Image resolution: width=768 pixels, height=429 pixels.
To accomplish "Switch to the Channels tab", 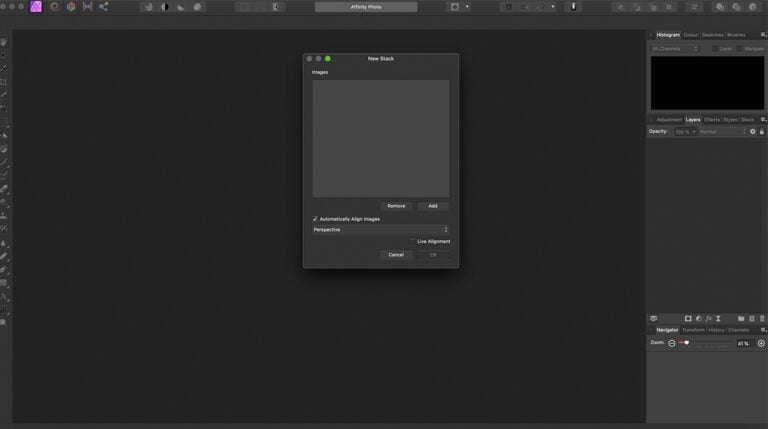I will pos(738,330).
